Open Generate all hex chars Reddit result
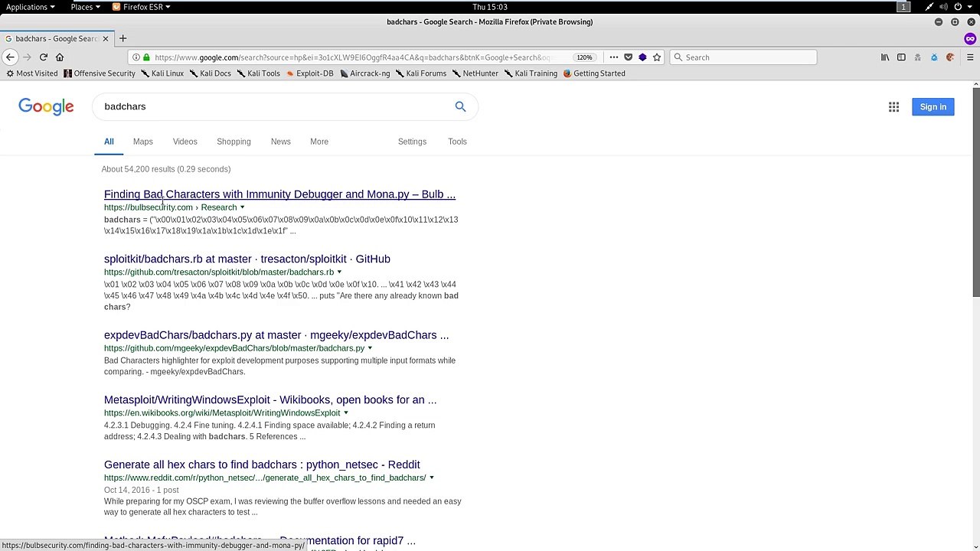Viewport: 980px width, 551px height. tap(262, 465)
